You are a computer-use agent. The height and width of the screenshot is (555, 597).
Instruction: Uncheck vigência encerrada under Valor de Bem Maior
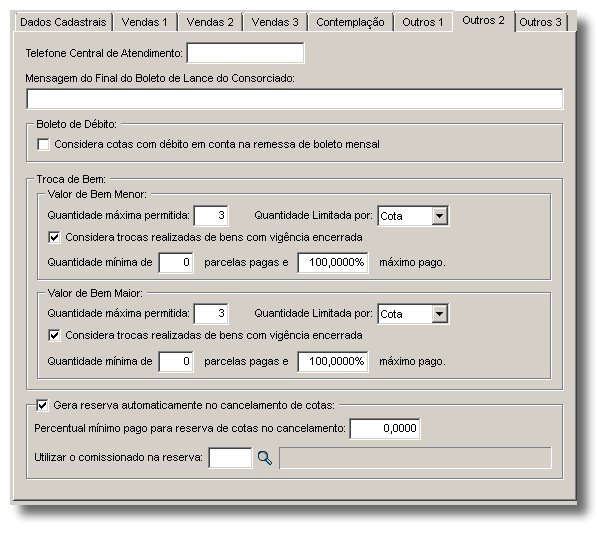point(54,335)
